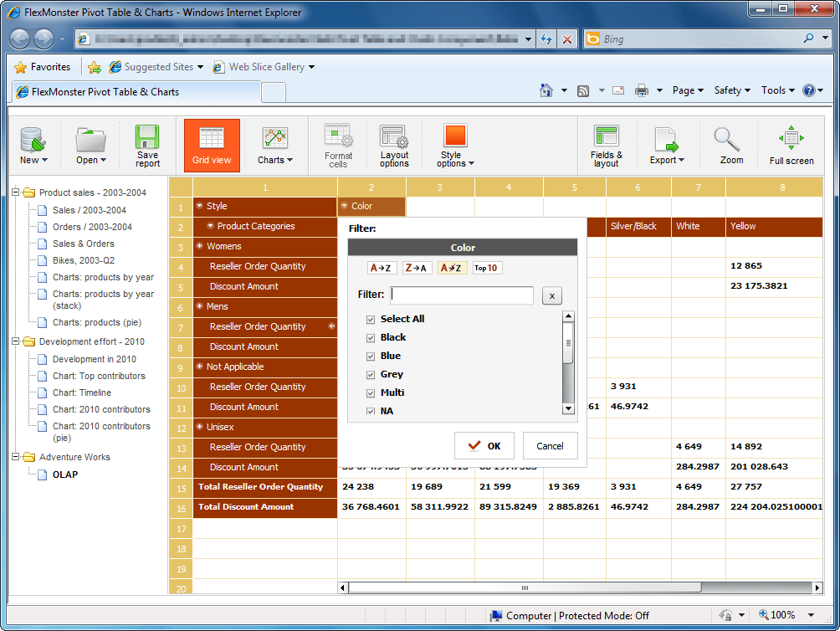
Task: Sort colors A to Z
Action: click(x=382, y=268)
